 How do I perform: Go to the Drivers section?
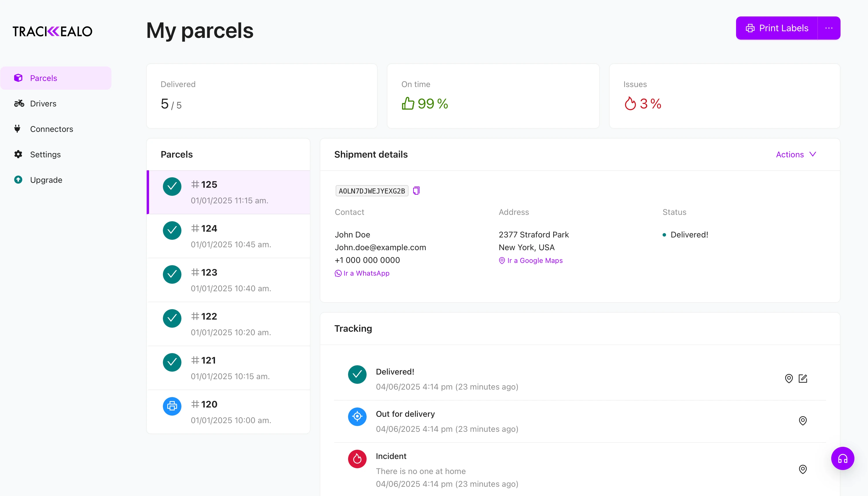click(x=43, y=104)
